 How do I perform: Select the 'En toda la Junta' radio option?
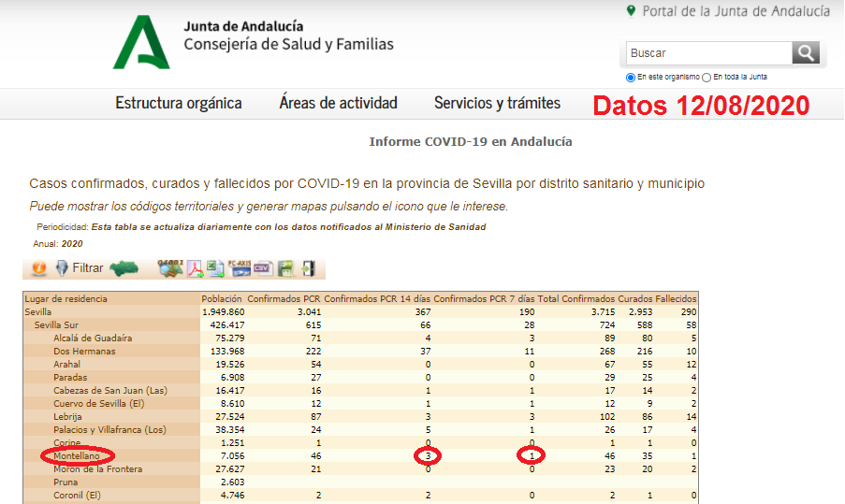(x=707, y=78)
